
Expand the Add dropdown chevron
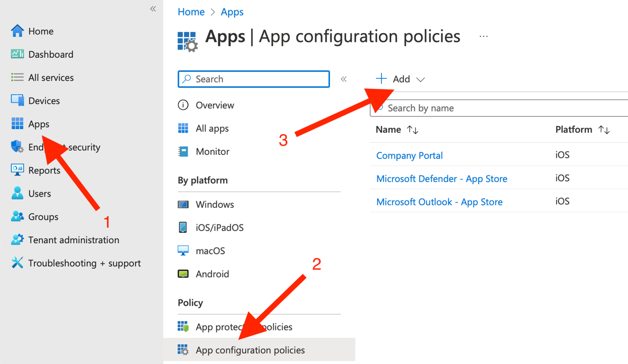coord(420,80)
